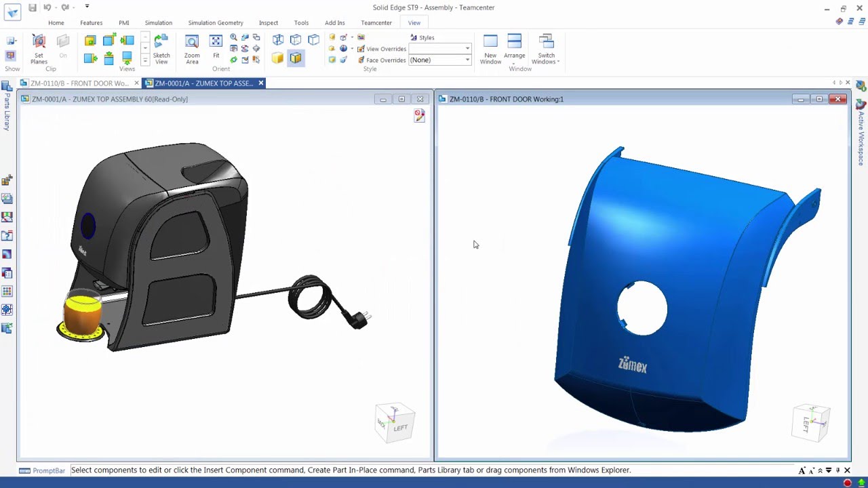
Task: Open the Active Workspace side tab
Action: (861, 133)
